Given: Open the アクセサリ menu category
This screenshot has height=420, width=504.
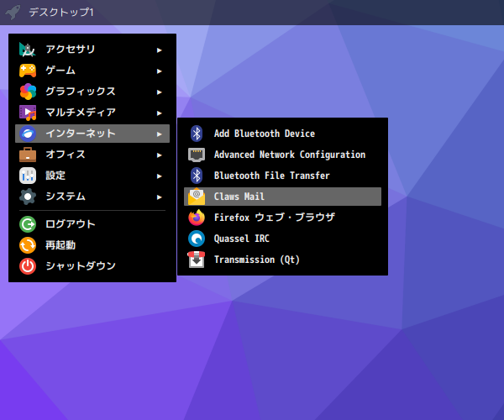Looking at the screenshot, I should point(92,50).
